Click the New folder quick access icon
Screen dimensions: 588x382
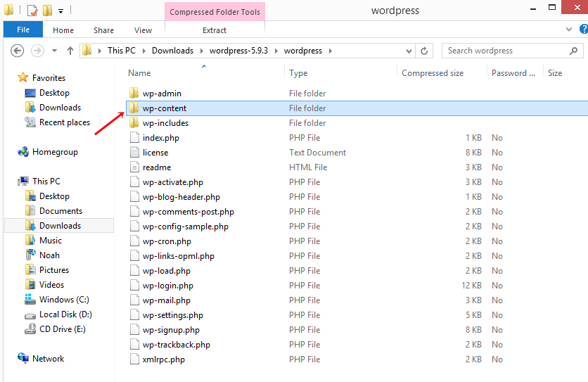[x=47, y=10]
